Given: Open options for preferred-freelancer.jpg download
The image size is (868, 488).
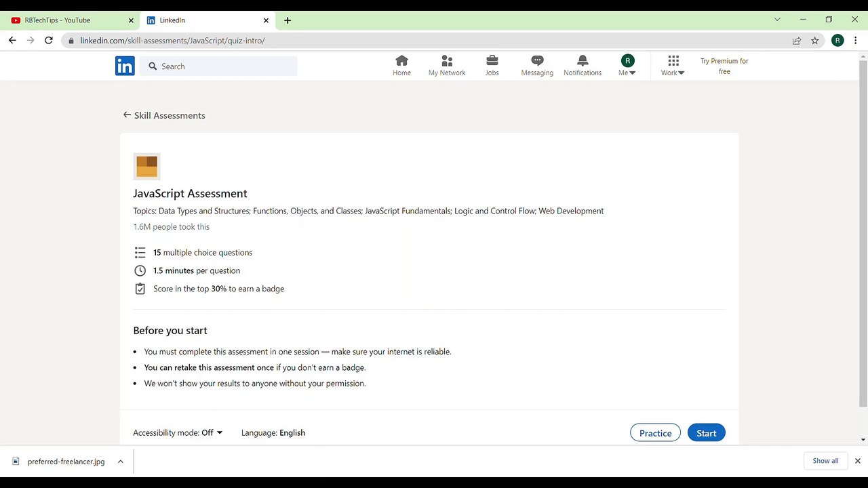Looking at the screenshot, I should 120,462.
